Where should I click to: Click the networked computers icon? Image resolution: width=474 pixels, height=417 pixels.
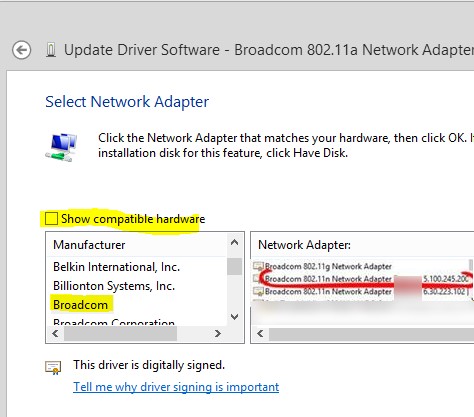pos(61,147)
